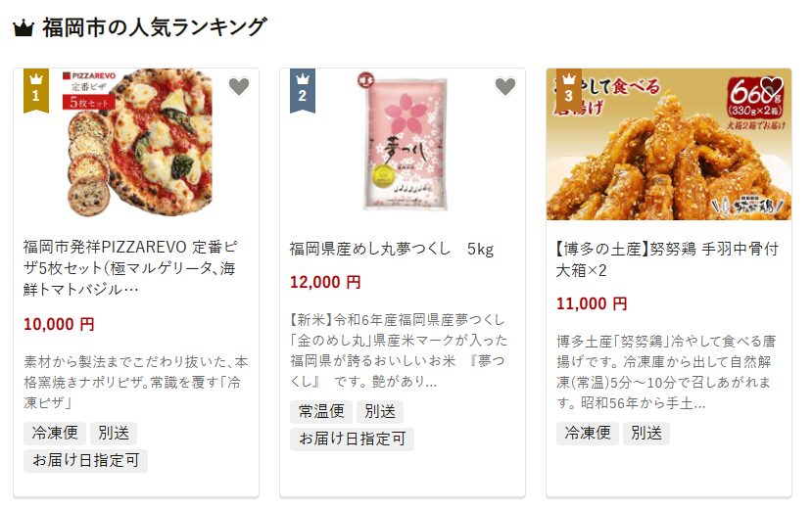Image resolution: width=812 pixels, height=509 pixels.
Task: Click the 冷凍便 tag on the 努努鶏 card
Action: coord(588,433)
